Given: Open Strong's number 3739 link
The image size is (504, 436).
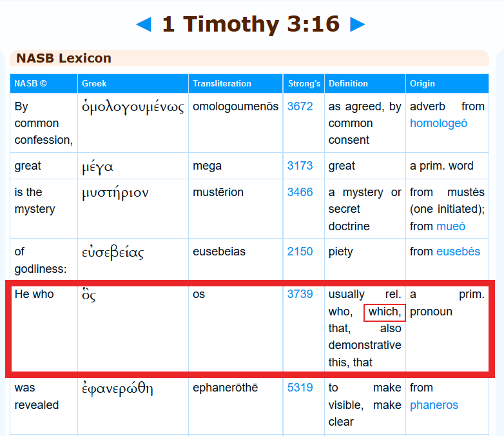Looking at the screenshot, I should pos(300,294).
